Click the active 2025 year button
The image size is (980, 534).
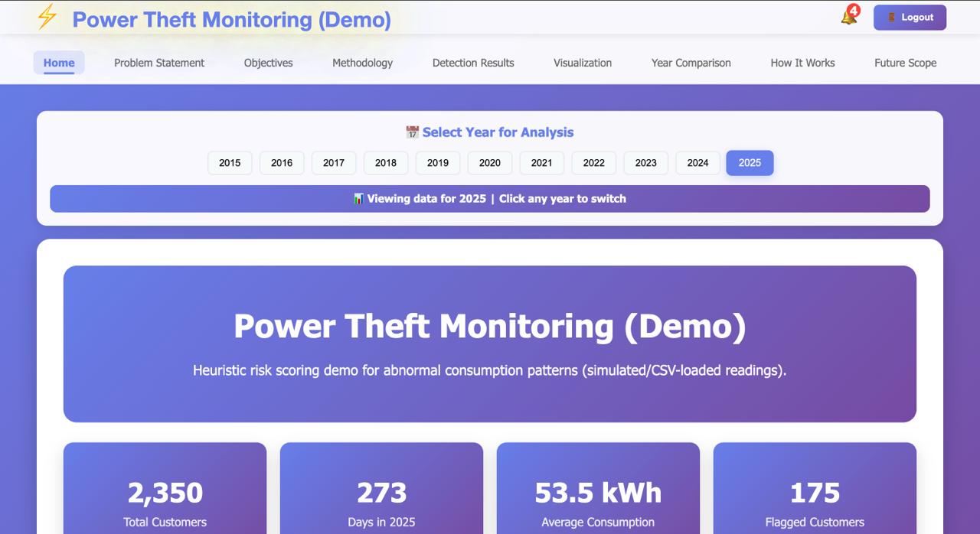coord(750,163)
